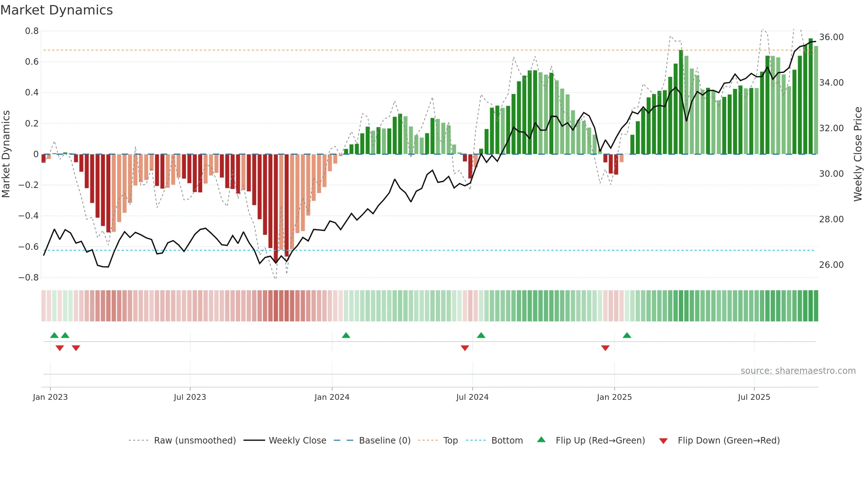Click the red Flip Down legend triangle icon
This screenshot has height=488, width=868.
pyautogui.click(x=663, y=441)
